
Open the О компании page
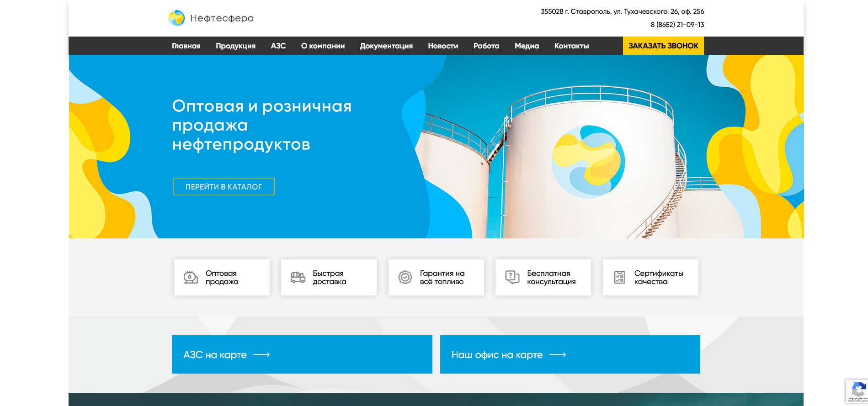pyautogui.click(x=323, y=46)
